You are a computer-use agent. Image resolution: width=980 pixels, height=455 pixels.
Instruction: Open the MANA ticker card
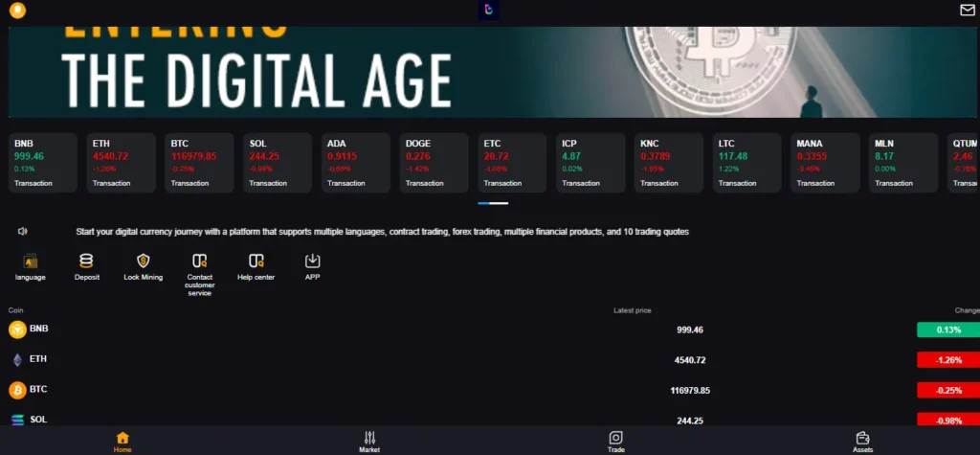tap(825, 163)
